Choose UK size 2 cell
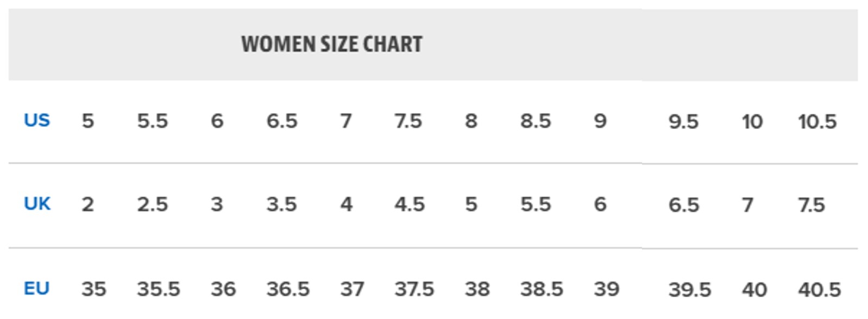The width and height of the screenshot is (868, 319). (x=87, y=205)
